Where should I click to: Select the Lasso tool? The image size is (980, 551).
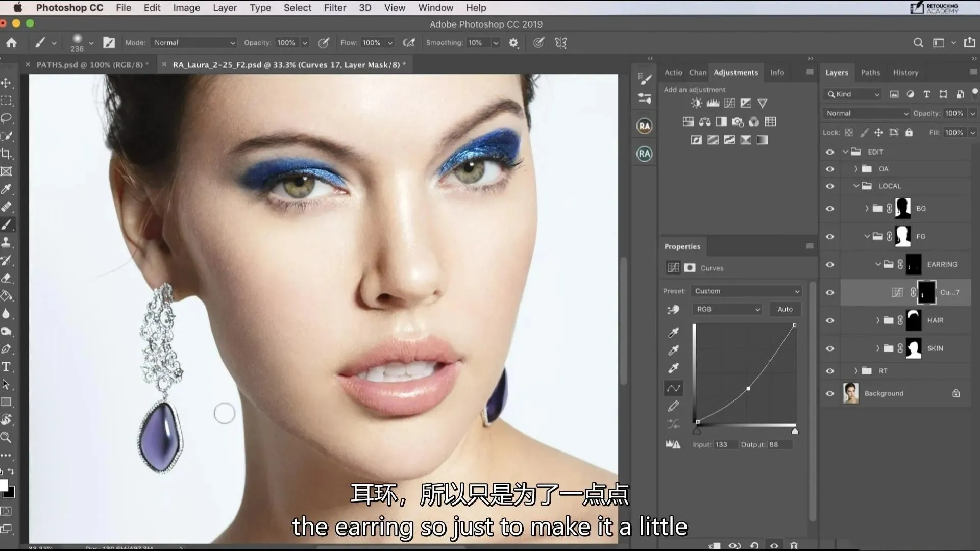tap(6, 118)
